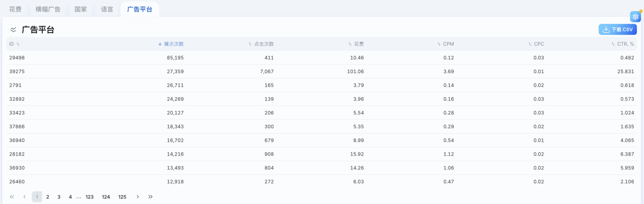
Task: Select ID 32892 cell
Action: 17,99
